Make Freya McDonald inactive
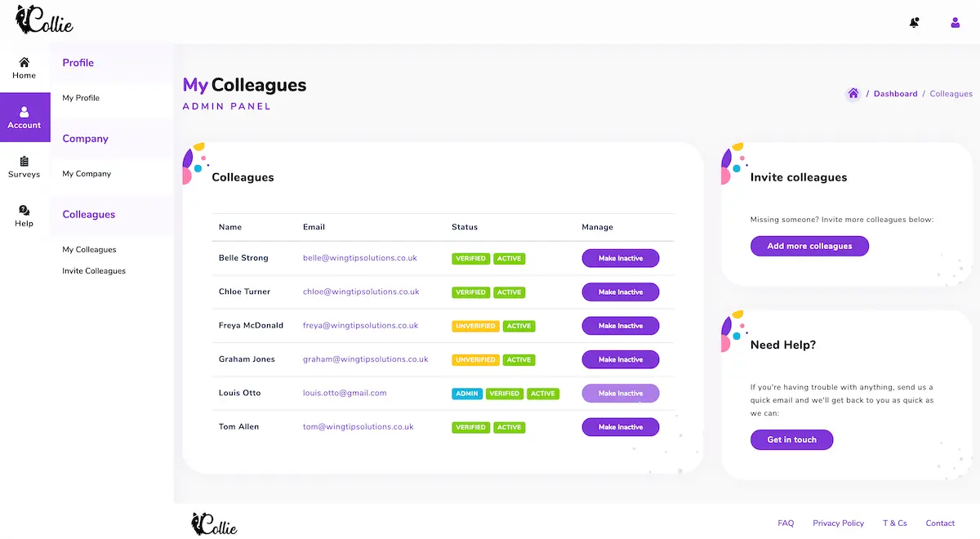The width and height of the screenshot is (980, 539). (620, 326)
